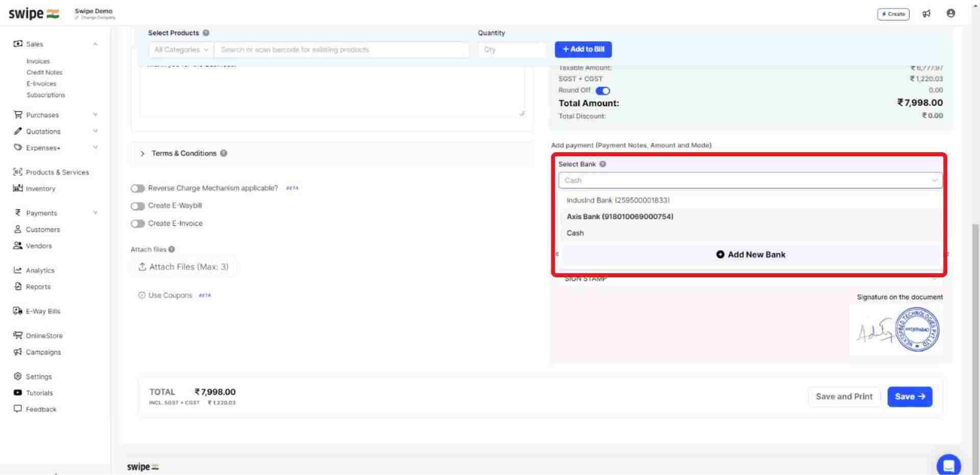Click the product search or barcode field
Viewport: 980px width, 475px height.
click(x=342, y=50)
